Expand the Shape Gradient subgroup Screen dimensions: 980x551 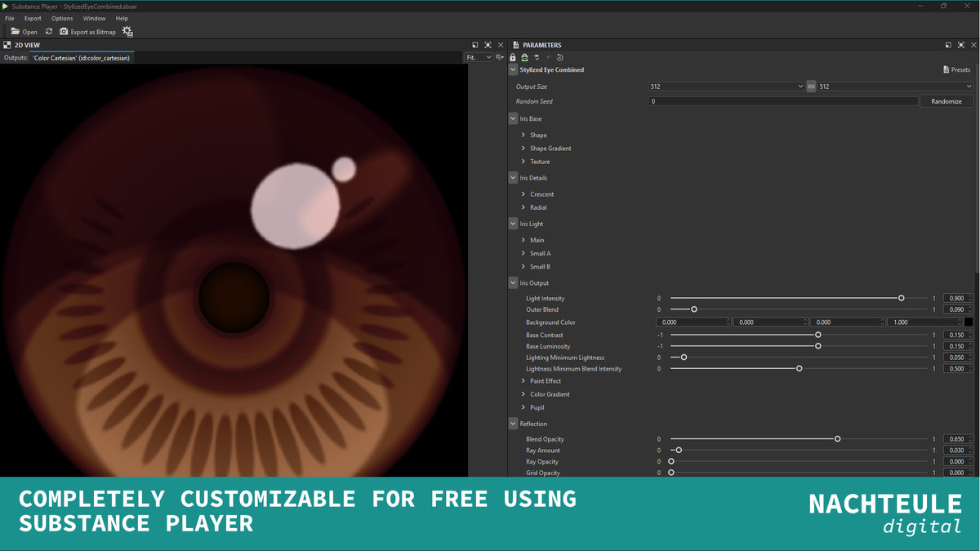pos(523,149)
